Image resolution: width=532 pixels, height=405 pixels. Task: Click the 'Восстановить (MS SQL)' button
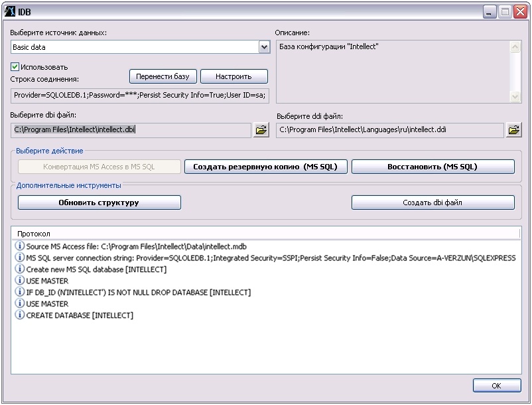tap(432, 167)
